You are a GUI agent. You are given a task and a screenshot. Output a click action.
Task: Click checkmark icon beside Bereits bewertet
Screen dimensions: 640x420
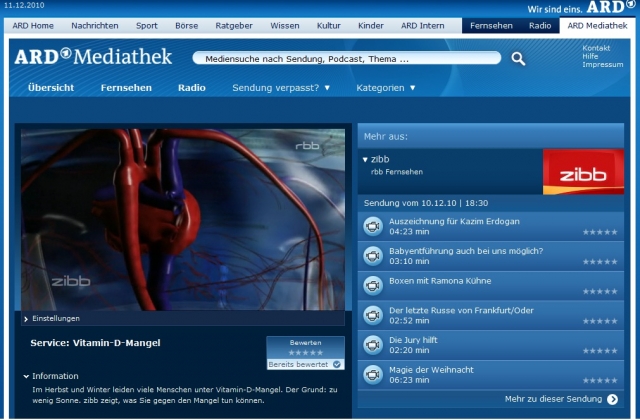click(x=337, y=364)
